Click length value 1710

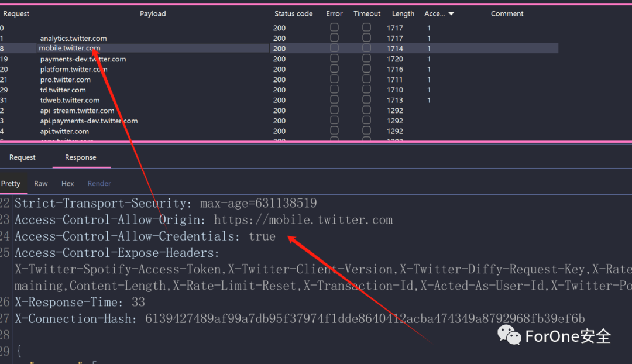pos(394,90)
